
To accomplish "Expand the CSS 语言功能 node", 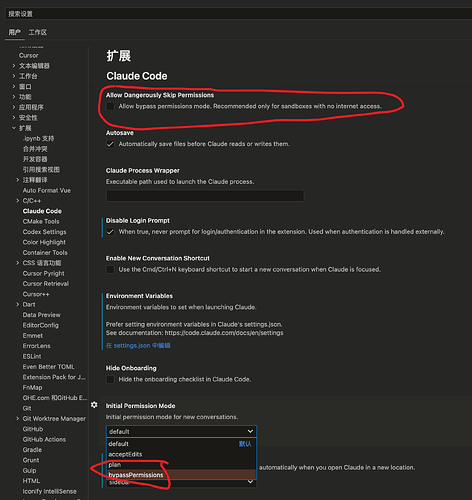I will [x=18, y=263].
